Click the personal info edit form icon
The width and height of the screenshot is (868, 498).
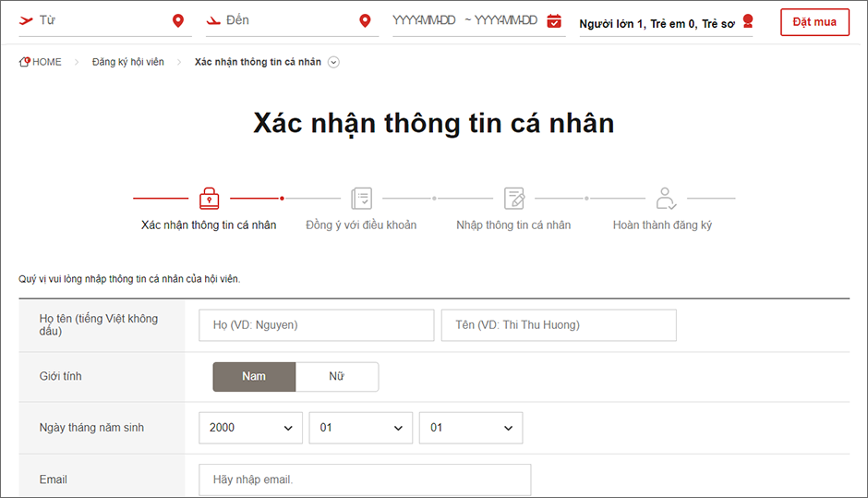tap(513, 198)
